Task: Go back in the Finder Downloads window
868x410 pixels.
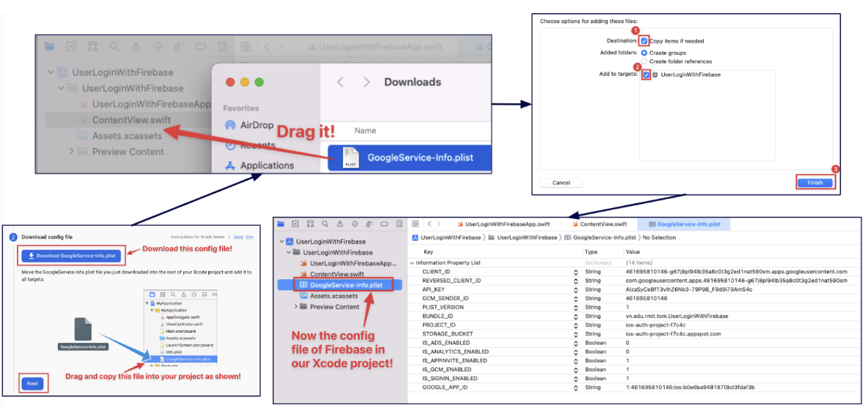Action: 341,82
